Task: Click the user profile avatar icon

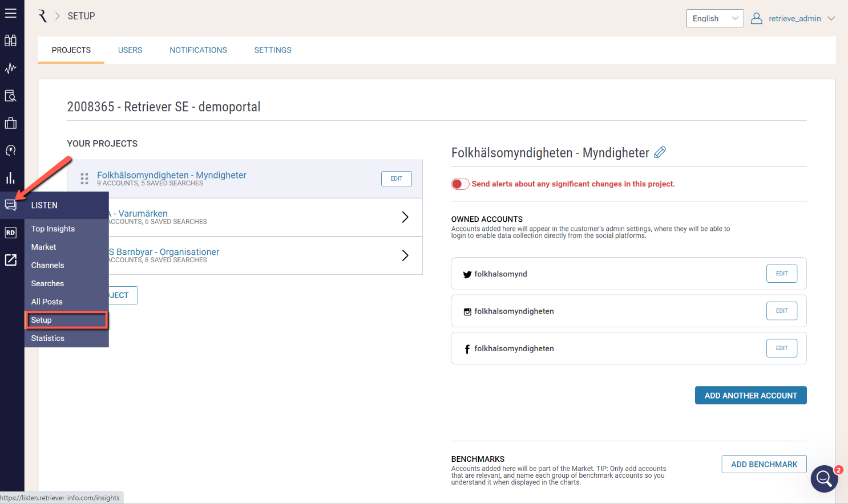Action: (757, 18)
